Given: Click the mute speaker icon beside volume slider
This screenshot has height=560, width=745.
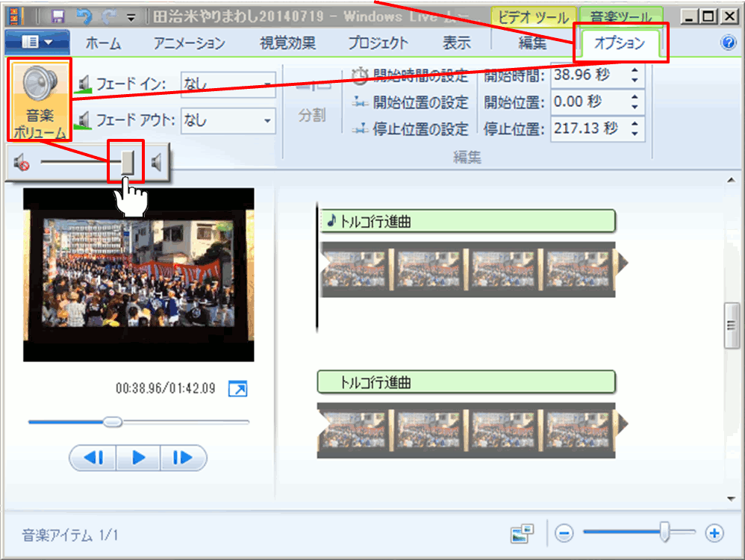Looking at the screenshot, I should [22, 162].
